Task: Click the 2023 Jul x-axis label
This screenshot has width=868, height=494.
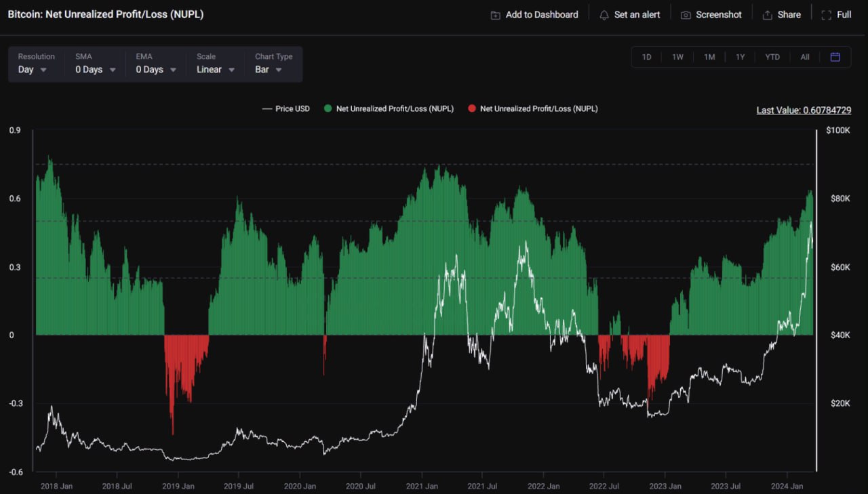Action: (x=726, y=486)
